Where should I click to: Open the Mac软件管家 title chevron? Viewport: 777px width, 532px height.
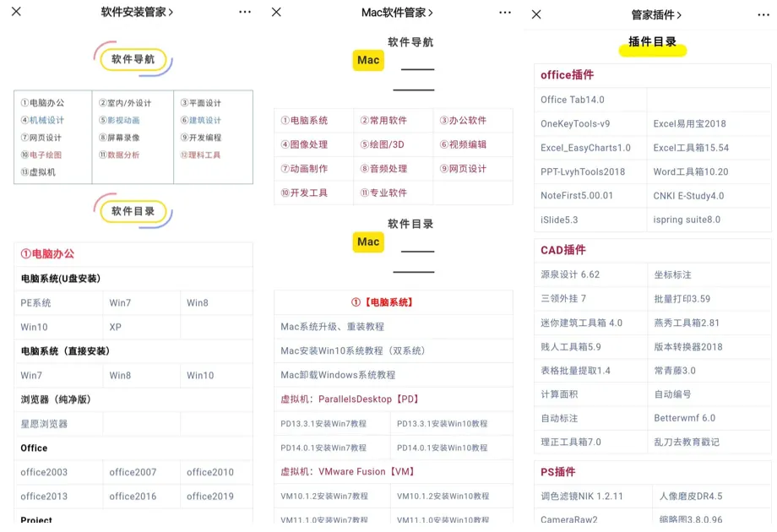tap(431, 13)
